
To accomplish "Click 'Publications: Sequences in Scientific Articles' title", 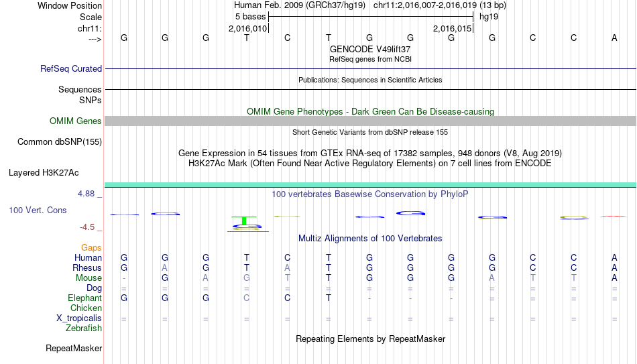I will coord(370,80).
